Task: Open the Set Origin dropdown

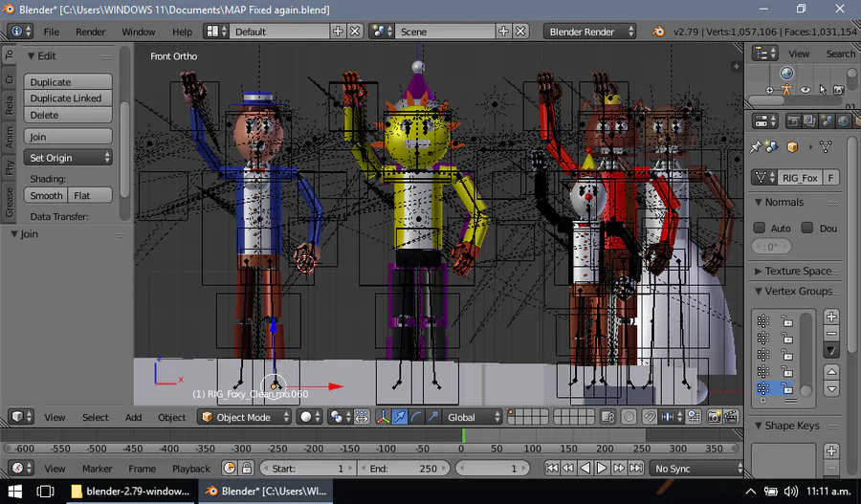Action: 68,158
